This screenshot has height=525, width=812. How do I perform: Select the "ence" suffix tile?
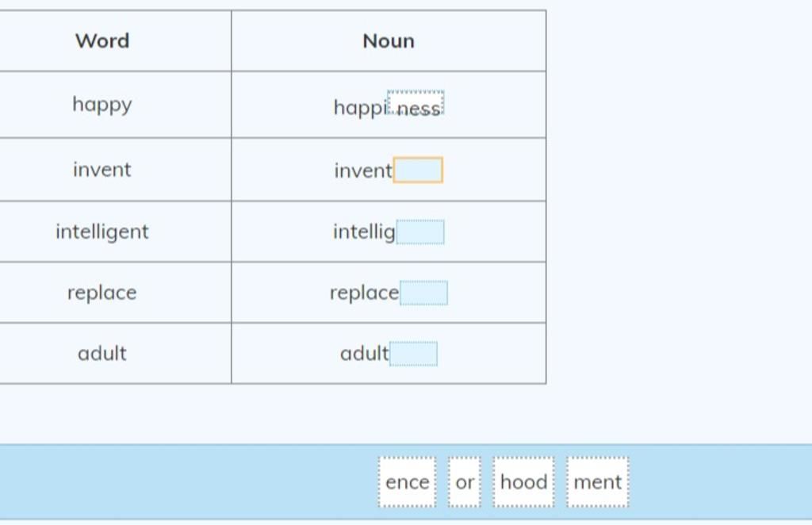click(407, 482)
